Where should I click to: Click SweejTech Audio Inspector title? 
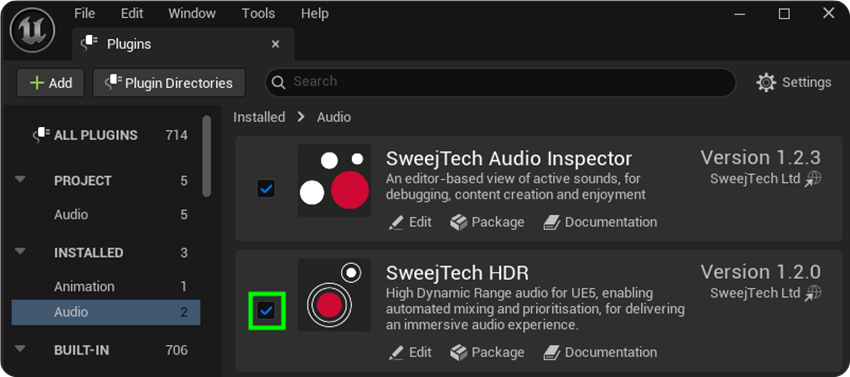tap(509, 158)
